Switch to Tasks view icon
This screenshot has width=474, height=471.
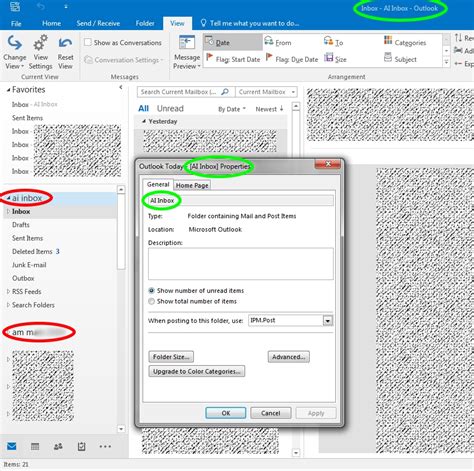click(x=81, y=446)
